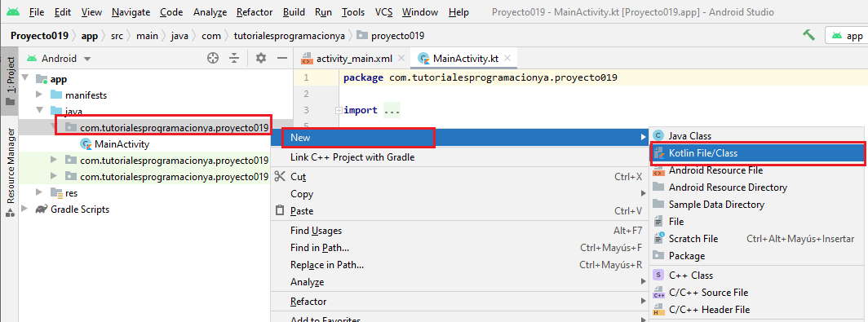
Task: Open the Android view selector dropdown
Action: (x=59, y=58)
